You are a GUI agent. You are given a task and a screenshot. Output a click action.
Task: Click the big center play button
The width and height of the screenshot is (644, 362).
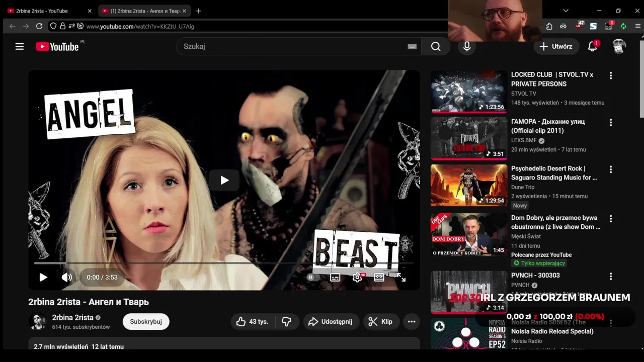click(224, 180)
